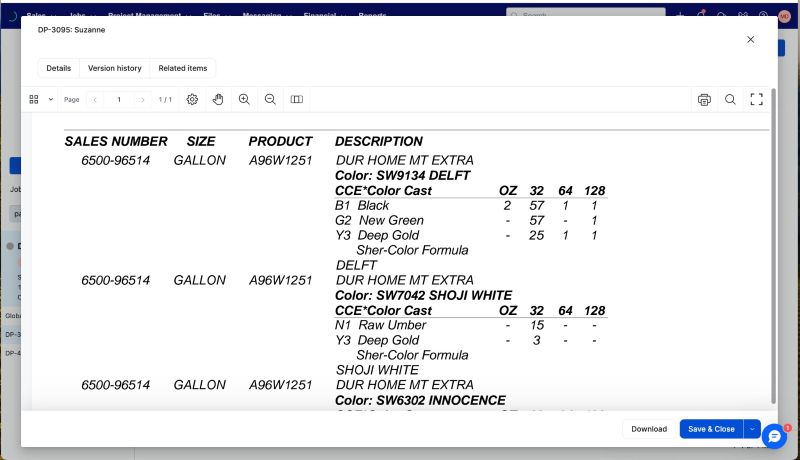800x460 pixels.
Task: Print the document
Action: tap(704, 99)
